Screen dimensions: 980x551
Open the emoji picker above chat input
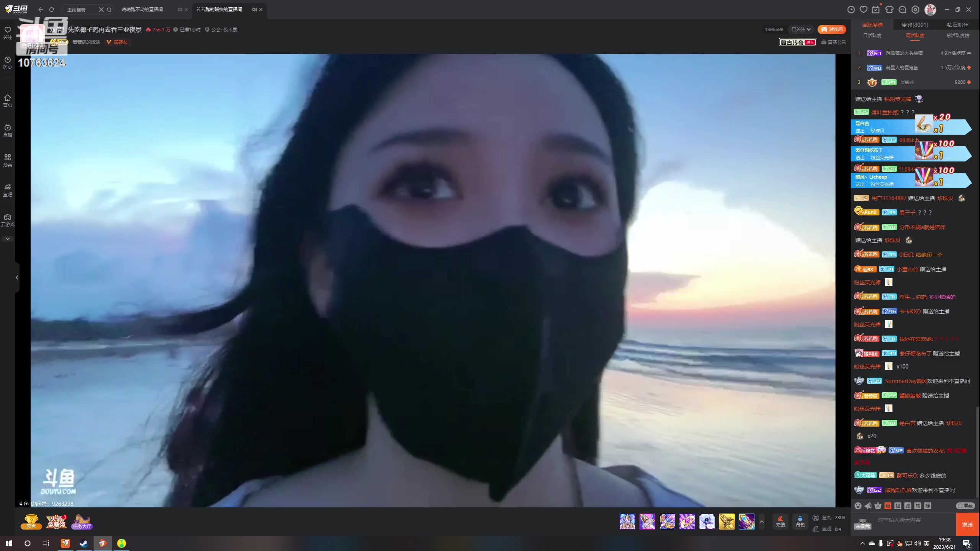(858, 506)
